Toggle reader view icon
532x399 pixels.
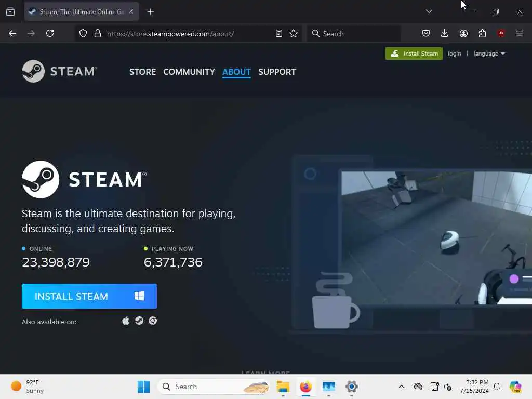pos(278,33)
